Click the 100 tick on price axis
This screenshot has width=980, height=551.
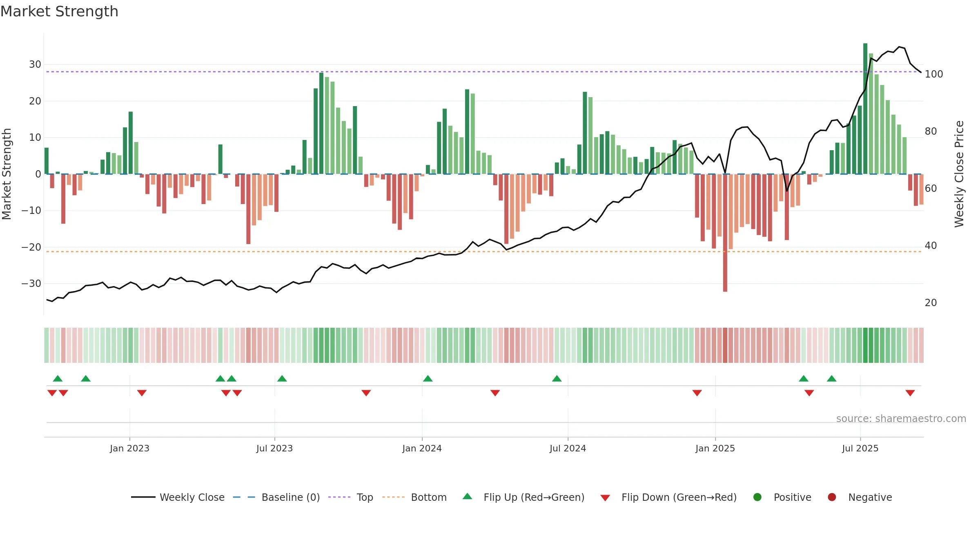click(x=934, y=74)
